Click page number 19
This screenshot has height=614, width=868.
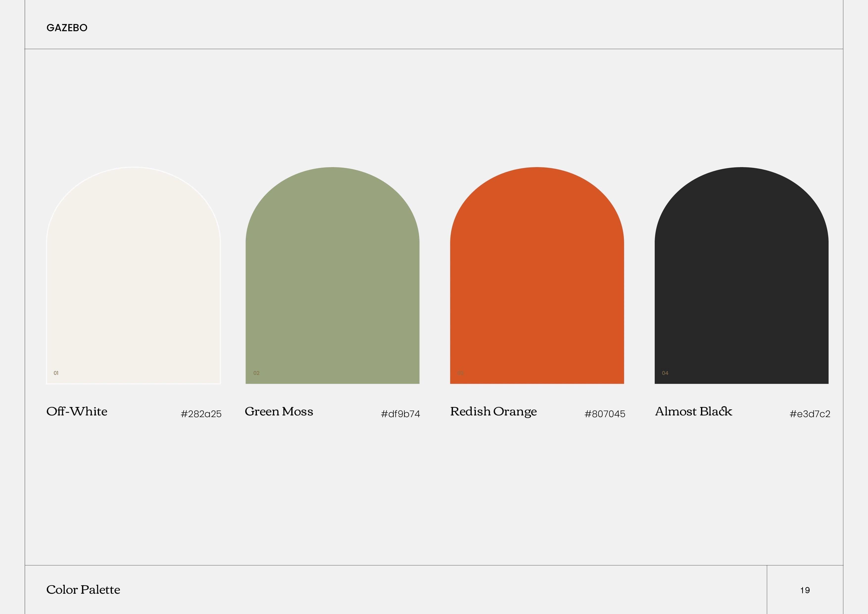click(x=805, y=590)
